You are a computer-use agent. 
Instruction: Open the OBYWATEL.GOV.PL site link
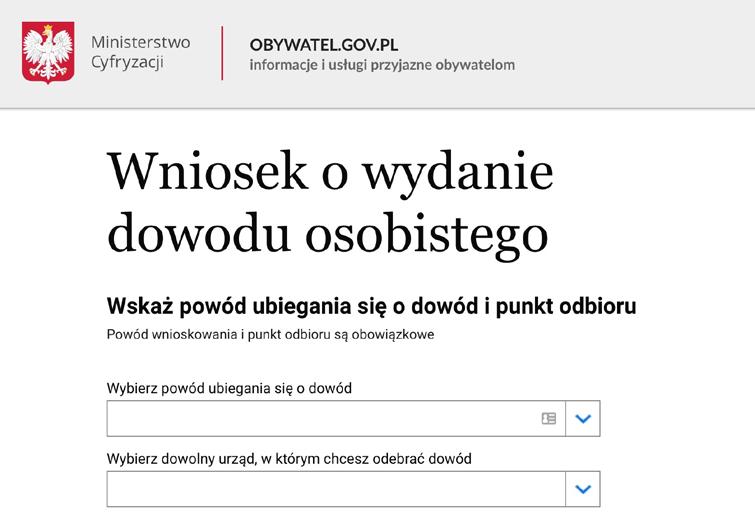tap(324, 45)
